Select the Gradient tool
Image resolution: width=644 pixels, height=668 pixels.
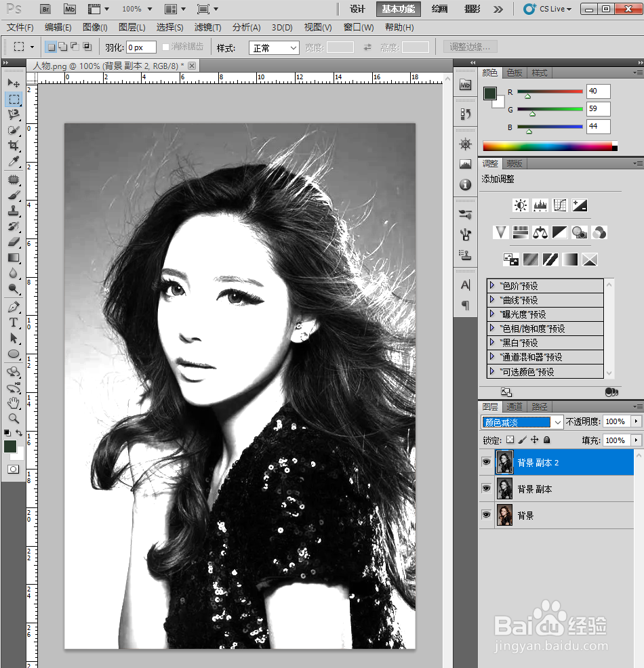(x=14, y=257)
